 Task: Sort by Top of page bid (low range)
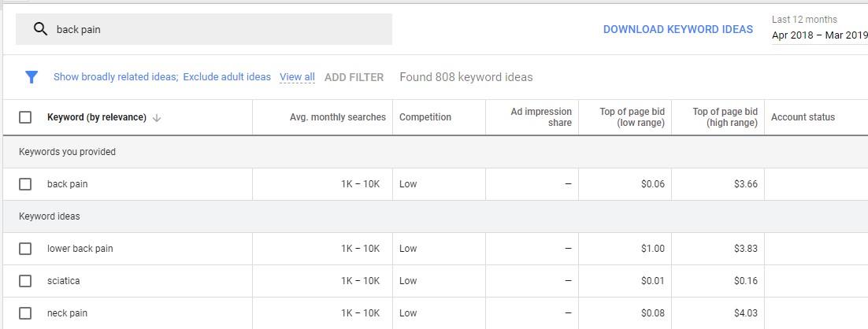[632, 117]
